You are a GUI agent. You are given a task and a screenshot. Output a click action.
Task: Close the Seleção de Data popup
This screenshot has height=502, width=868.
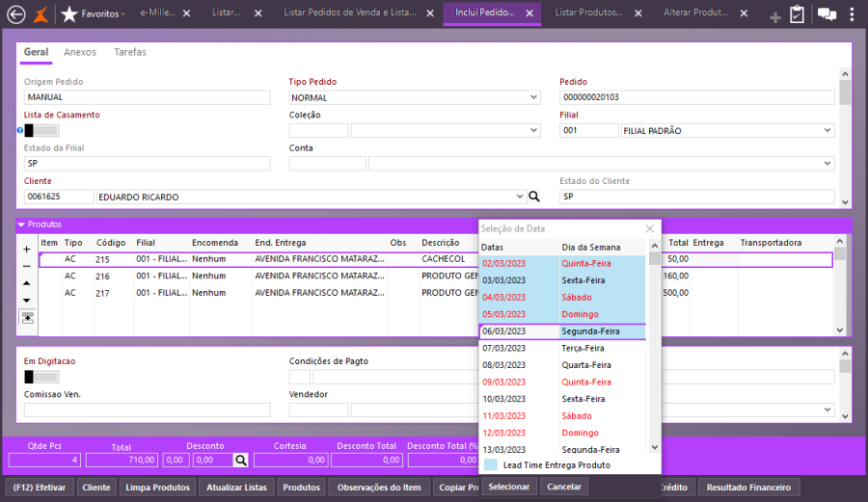pos(650,228)
